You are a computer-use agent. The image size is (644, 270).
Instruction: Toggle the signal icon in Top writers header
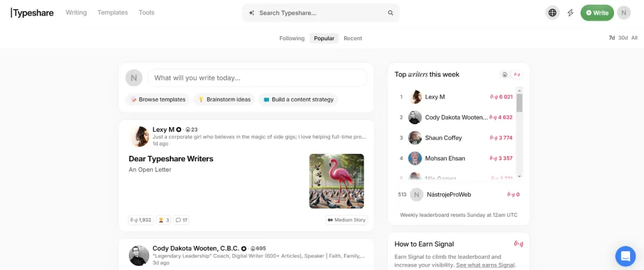pos(517,75)
